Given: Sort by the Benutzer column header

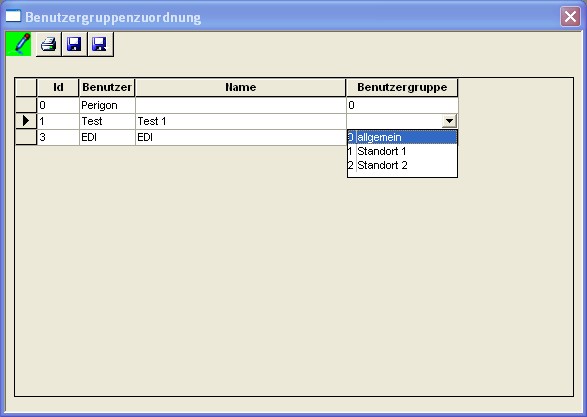Looking at the screenshot, I should (x=107, y=87).
